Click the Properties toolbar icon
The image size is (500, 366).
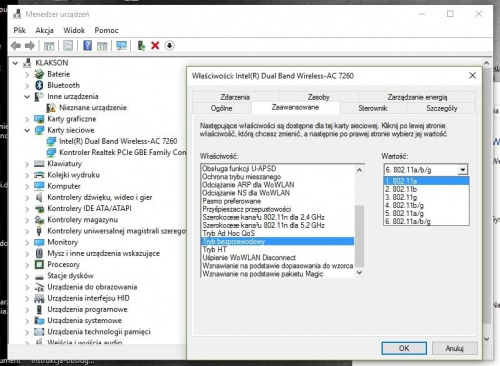[68, 46]
